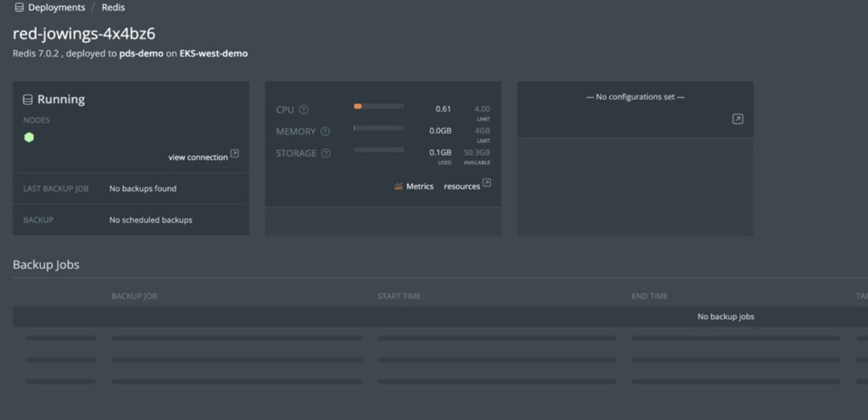Click the STORAGE help question-mark icon
The image size is (868, 420).
[x=325, y=153]
